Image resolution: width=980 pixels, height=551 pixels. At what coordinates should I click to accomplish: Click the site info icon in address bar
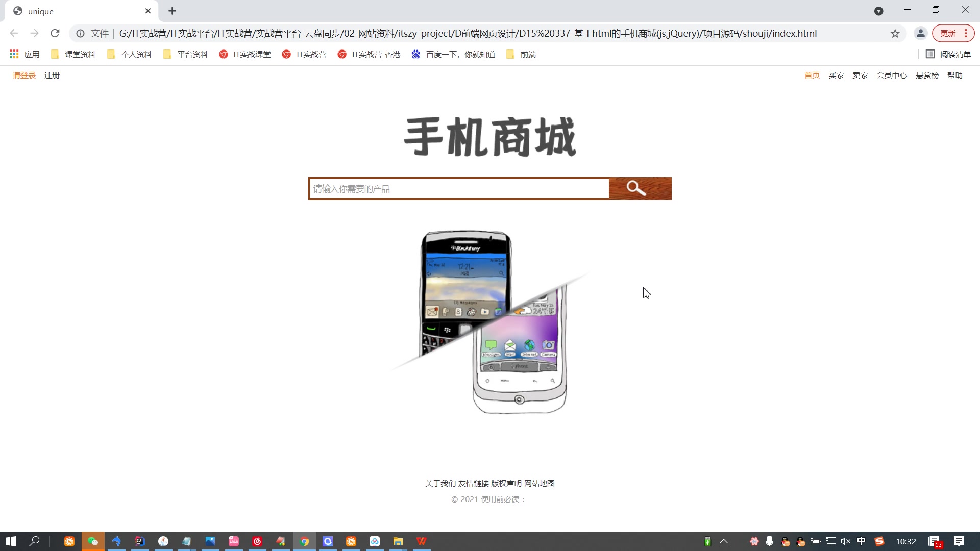(x=80, y=34)
